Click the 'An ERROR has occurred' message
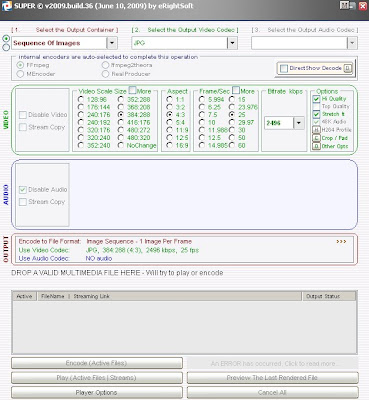Viewport: 369px width, 400px height. click(272, 363)
